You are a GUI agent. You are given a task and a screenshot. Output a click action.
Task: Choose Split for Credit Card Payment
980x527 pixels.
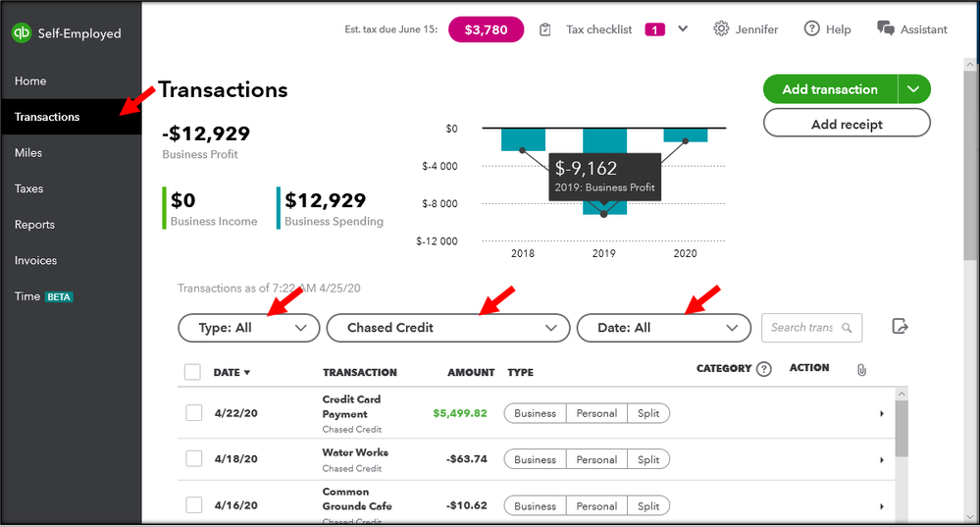coord(648,413)
